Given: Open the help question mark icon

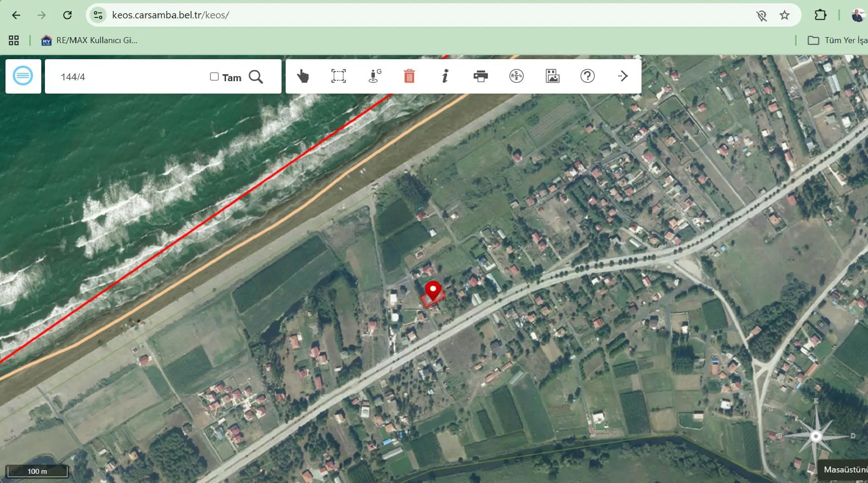Looking at the screenshot, I should [x=587, y=76].
